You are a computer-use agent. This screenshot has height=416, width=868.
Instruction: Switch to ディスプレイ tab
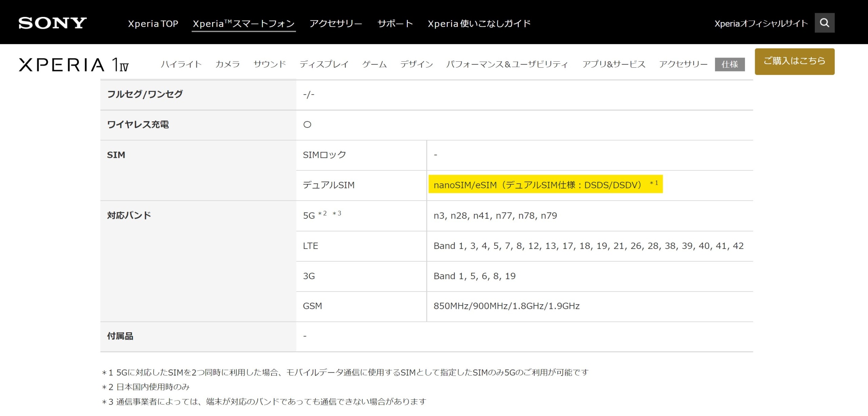(x=324, y=64)
